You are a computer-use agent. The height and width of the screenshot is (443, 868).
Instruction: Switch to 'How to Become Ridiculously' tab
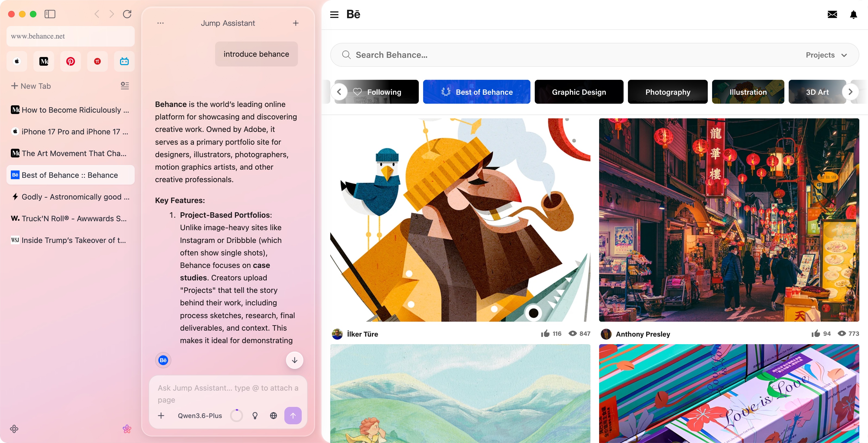coord(70,110)
